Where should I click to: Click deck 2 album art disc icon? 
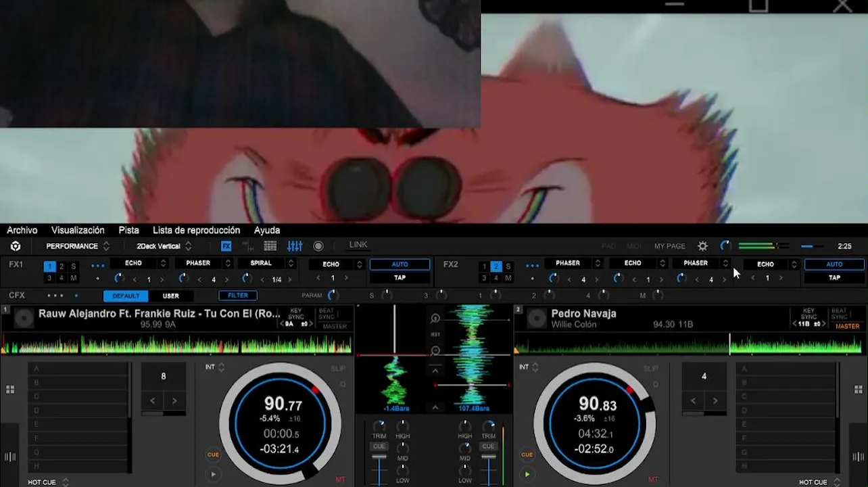tap(537, 318)
